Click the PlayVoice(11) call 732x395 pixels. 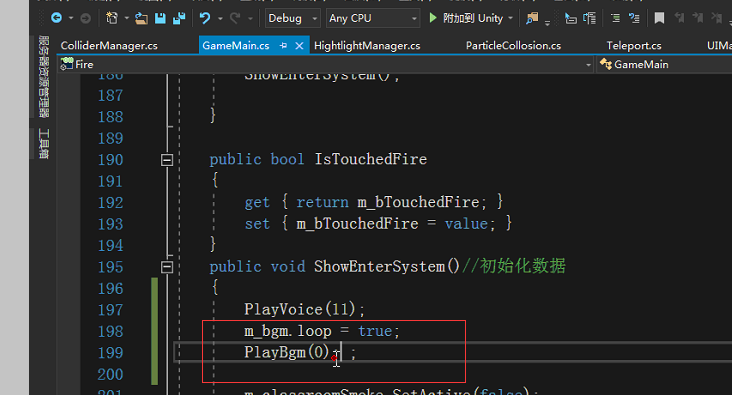(300, 310)
